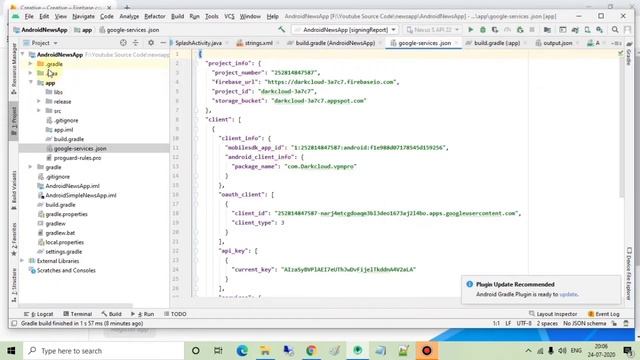Click the lock icon in status bar
This screenshot has width=640, height=360.
point(614,323)
